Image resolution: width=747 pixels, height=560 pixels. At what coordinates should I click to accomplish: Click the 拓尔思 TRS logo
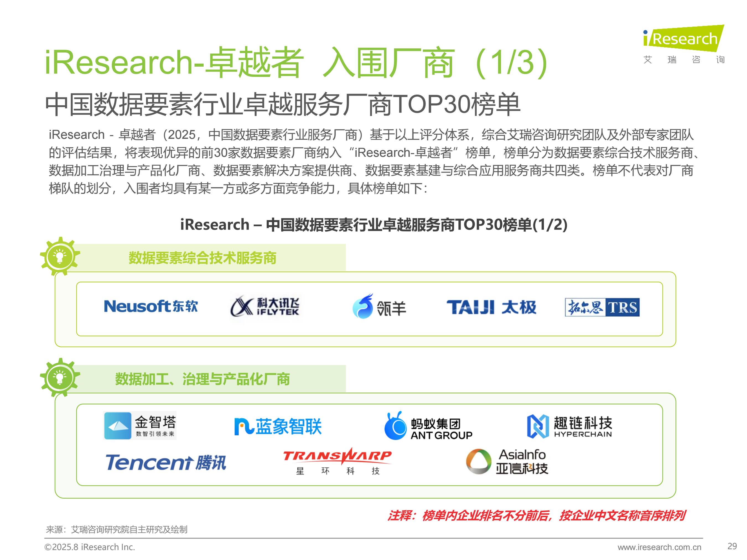[602, 307]
